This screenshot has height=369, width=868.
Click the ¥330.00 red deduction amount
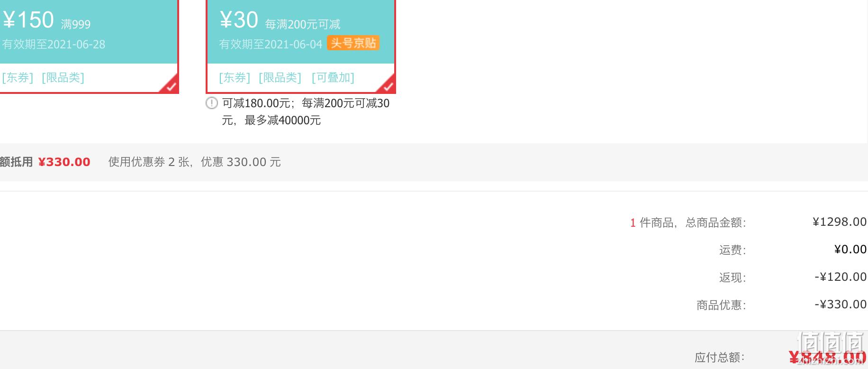click(64, 162)
